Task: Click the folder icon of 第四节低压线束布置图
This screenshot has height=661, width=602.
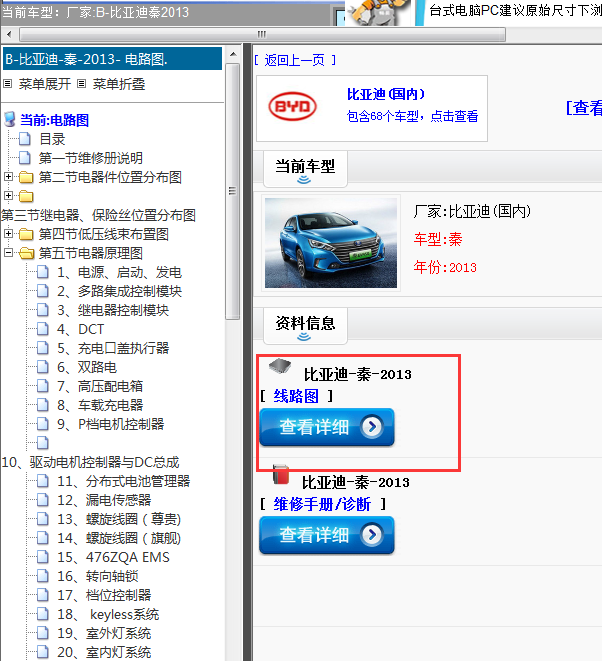Action: tap(26, 234)
